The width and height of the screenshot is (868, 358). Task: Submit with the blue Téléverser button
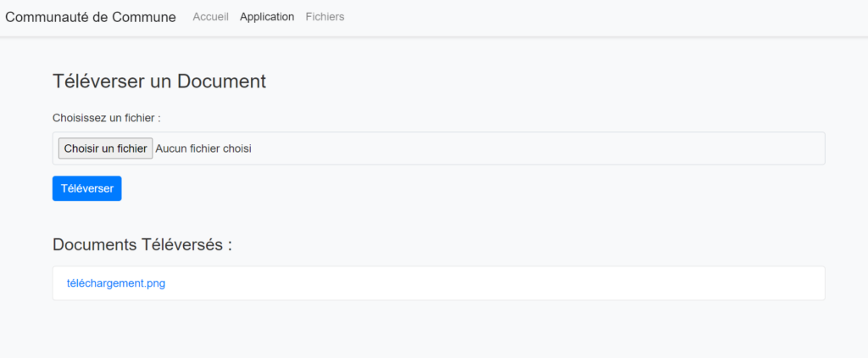(86, 188)
